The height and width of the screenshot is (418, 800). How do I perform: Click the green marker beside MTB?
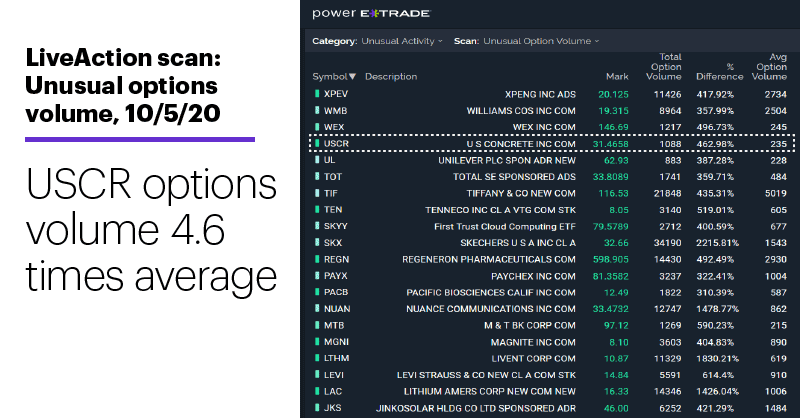tap(317, 325)
